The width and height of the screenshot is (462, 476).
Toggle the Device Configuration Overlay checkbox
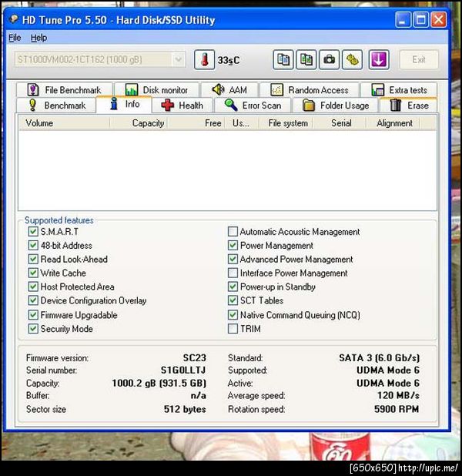[x=33, y=300]
